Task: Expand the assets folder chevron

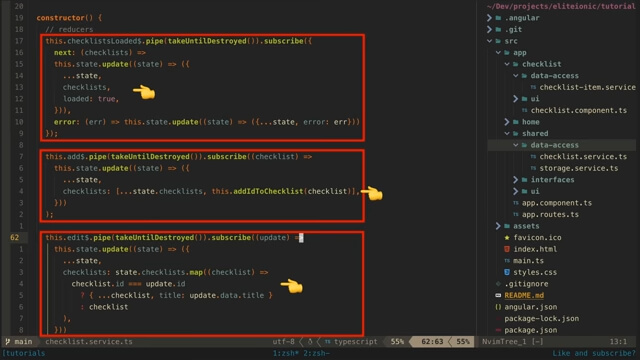Action: coord(498,226)
